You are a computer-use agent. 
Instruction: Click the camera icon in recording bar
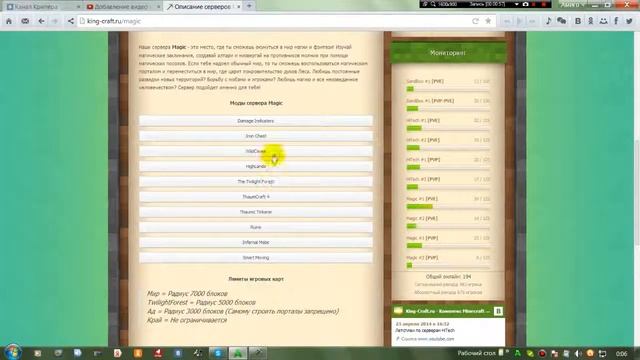tap(526, 4)
